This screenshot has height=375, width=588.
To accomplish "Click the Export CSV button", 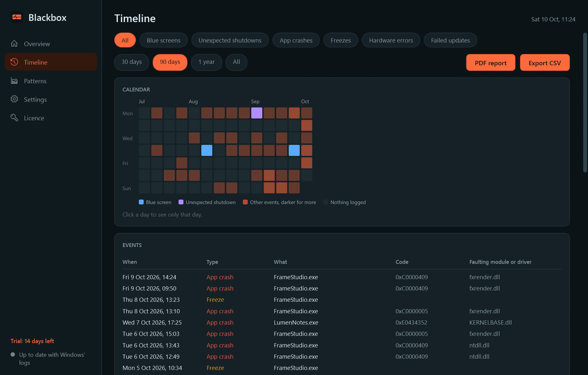I will 545,63.
